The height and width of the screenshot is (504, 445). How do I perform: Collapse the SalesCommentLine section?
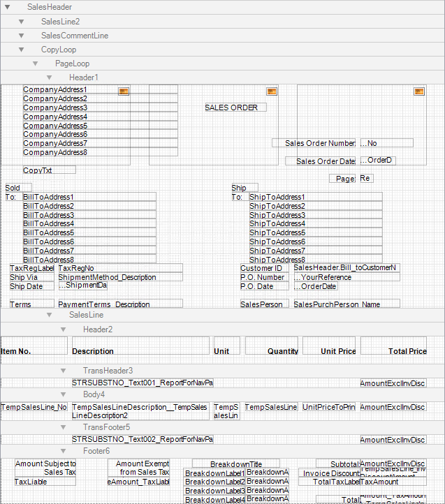click(x=22, y=36)
